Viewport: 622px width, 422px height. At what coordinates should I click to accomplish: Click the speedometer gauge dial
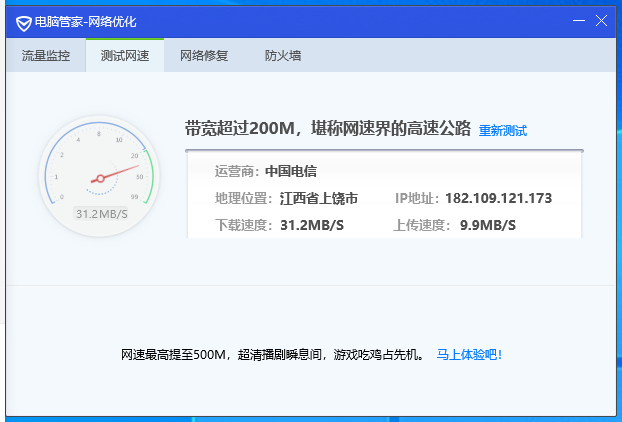click(99, 176)
